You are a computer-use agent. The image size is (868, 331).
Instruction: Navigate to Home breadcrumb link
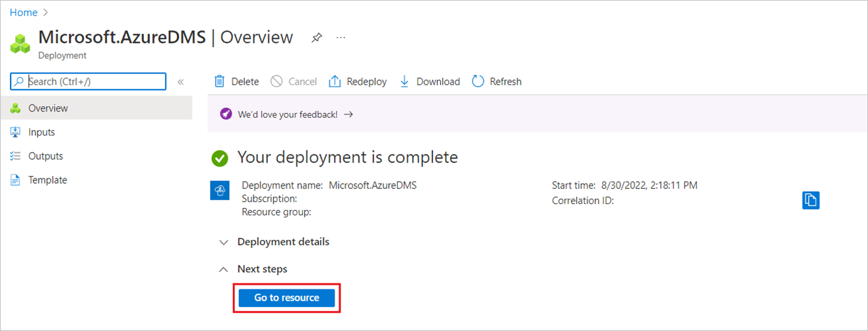pyautogui.click(x=23, y=13)
